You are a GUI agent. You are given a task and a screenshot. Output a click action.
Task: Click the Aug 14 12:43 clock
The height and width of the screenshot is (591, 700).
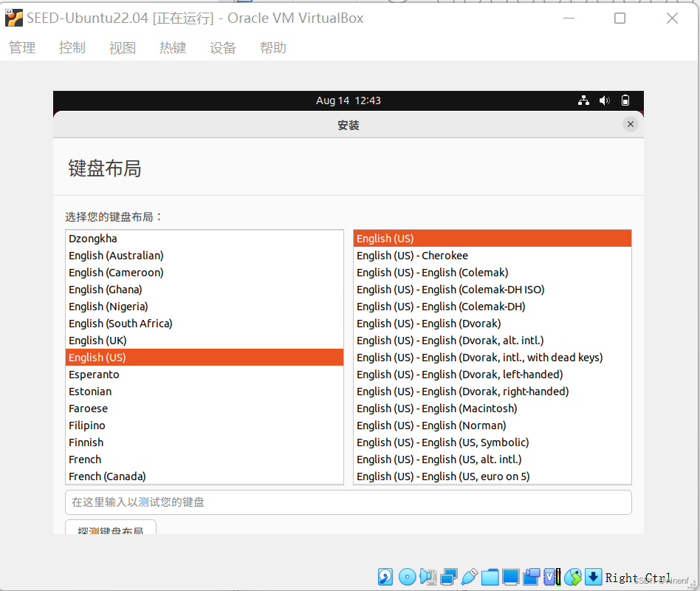pos(349,100)
